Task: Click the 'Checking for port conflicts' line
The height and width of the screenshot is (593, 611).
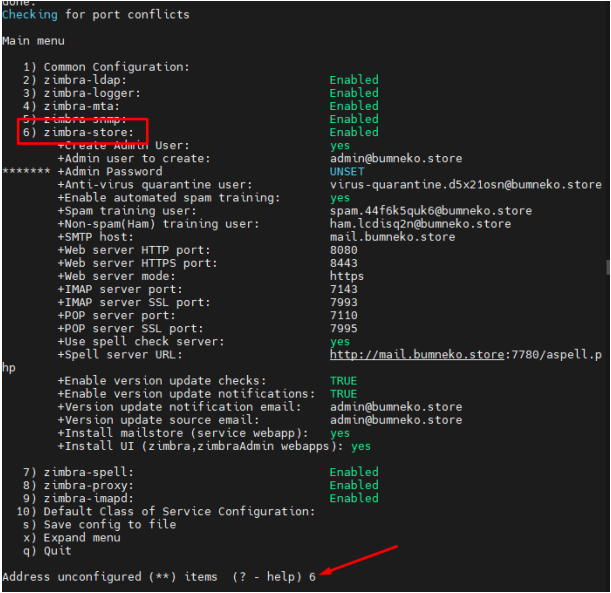Action: coord(96,15)
